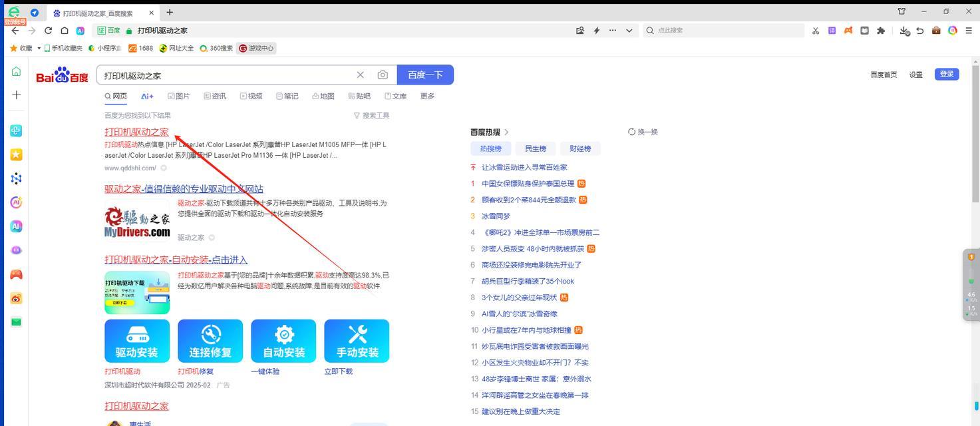This screenshot has height=426, width=980.
Task: Switch to the 文库 search tab
Action: [395, 96]
